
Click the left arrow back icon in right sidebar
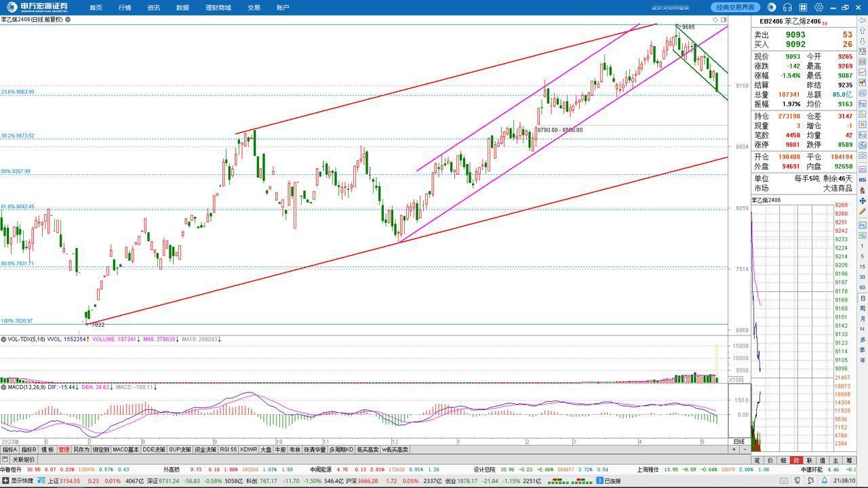click(x=862, y=20)
